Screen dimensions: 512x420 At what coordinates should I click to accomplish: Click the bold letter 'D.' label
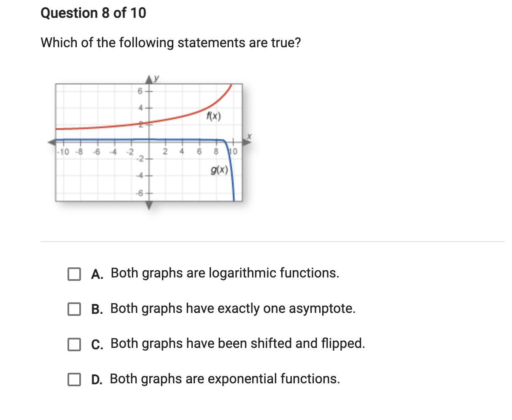tap(97, 380)
